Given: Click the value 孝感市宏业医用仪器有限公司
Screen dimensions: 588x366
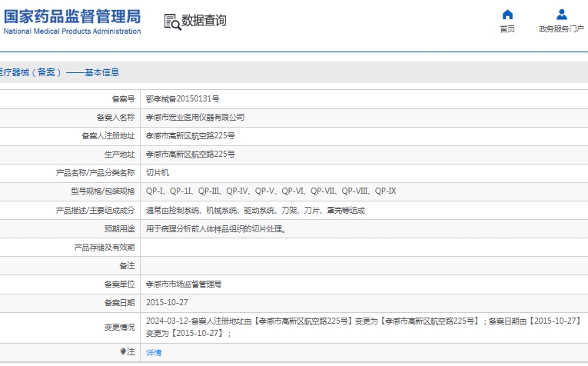Looking at the screenshot, I should (x=195, y=118).
